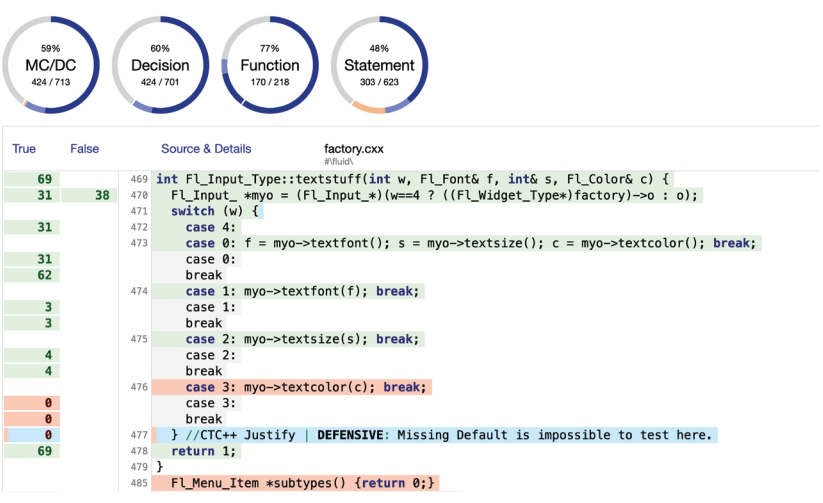Click the switch (w) statement line
Viewport: 823px width, 503px height.
215,211
